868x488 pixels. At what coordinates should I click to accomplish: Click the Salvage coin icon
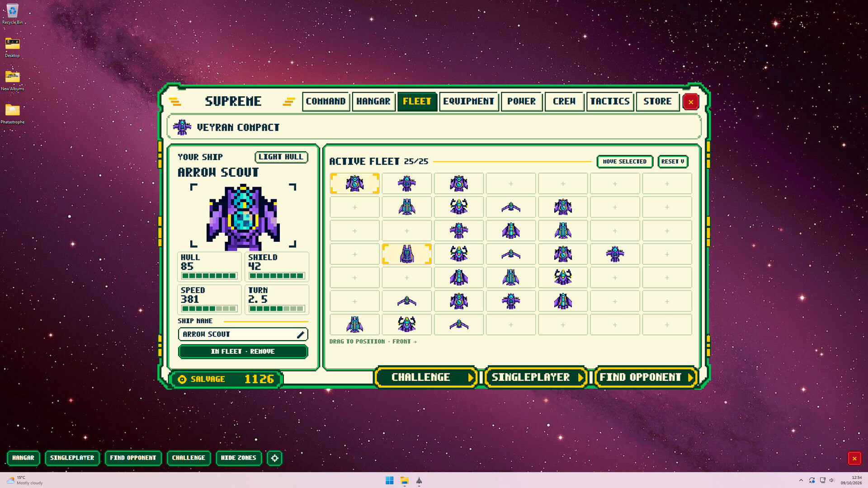point(182,380)
